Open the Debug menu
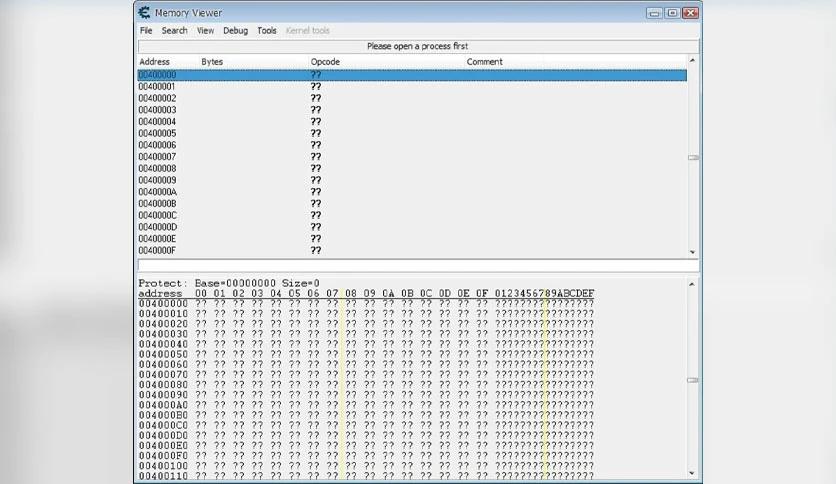Screen dimensions: 836x484 pos(235,31)
